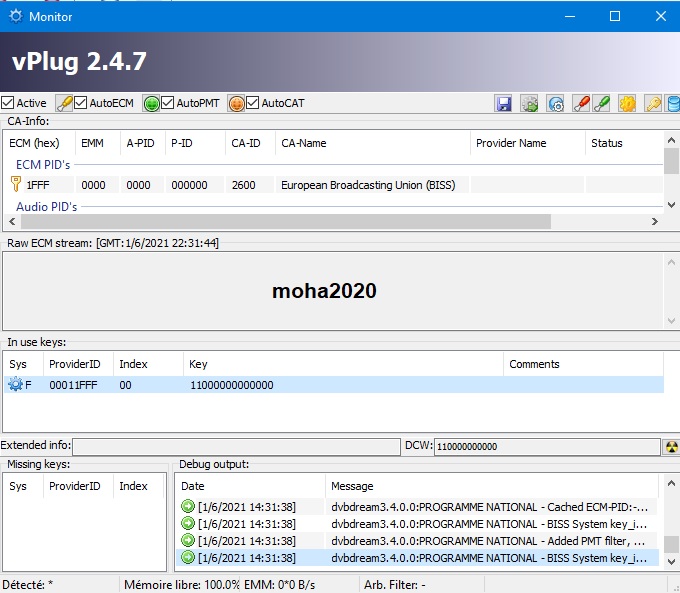Click the orange smiley icon beside AutoCAT
This screenshot has height=593, width=680.
click(236, 104)
